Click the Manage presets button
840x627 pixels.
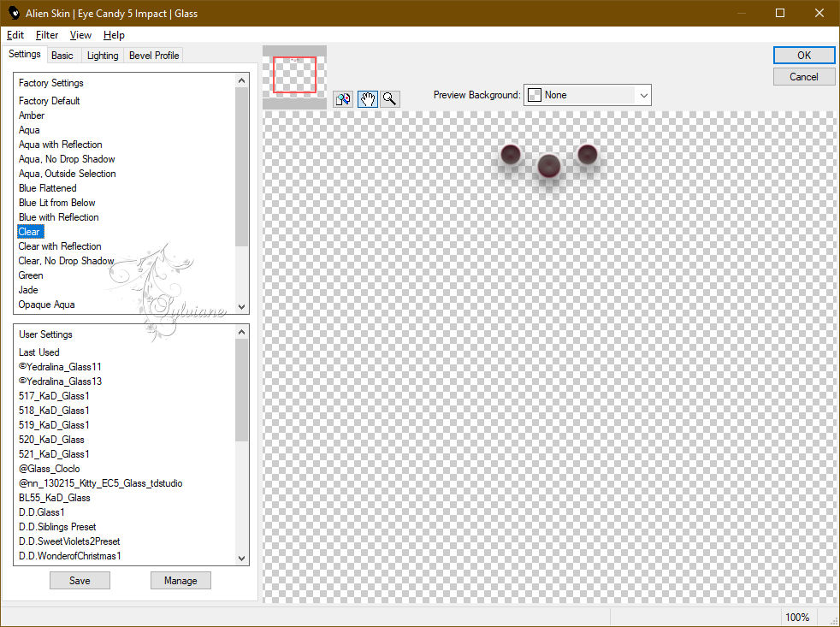pos(180,580)
